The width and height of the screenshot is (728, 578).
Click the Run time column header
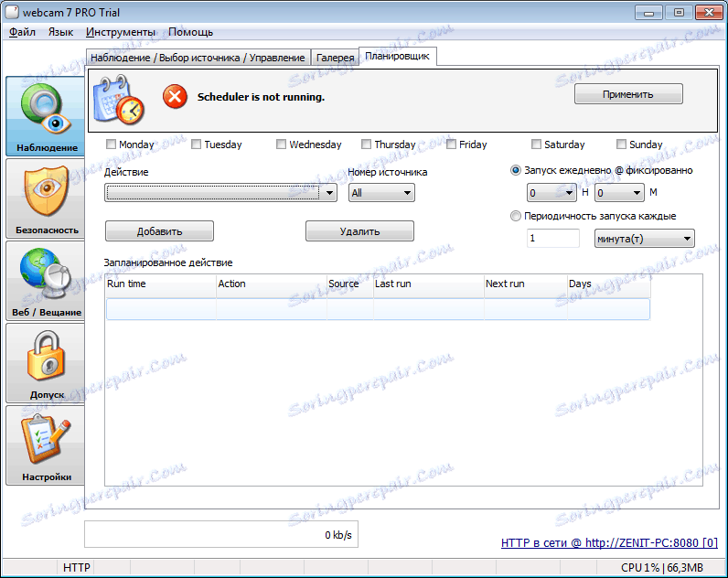(x=161, y=284)
